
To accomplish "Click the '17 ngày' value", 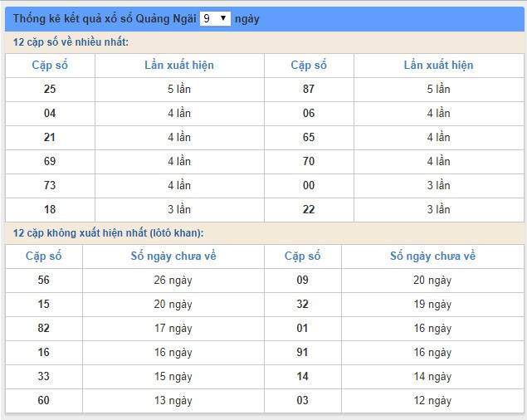I will (x=173, y=329).
